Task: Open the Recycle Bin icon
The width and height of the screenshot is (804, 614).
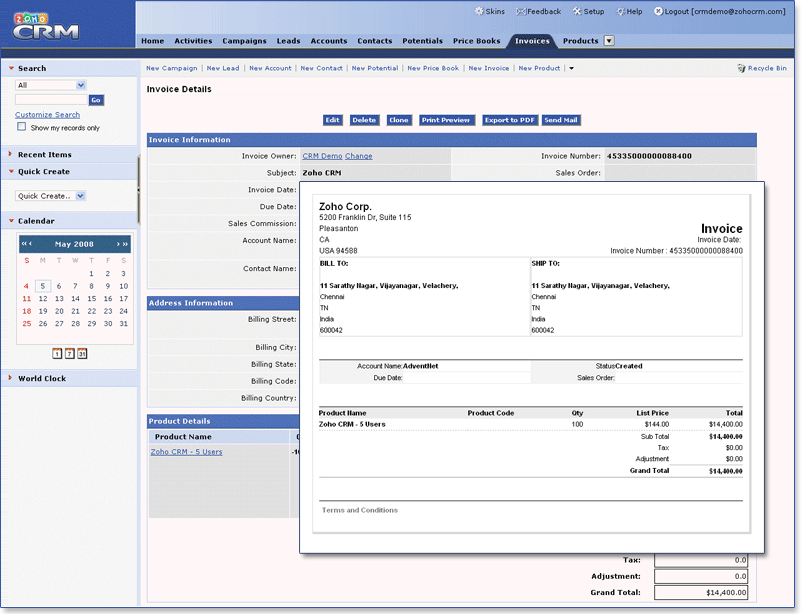Action: click(742, 68)
